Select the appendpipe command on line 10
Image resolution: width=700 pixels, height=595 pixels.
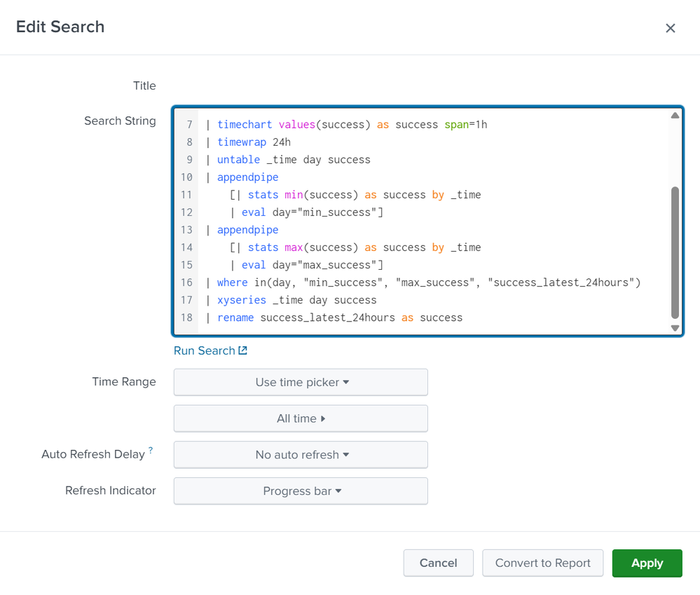(x=247, y=177)
